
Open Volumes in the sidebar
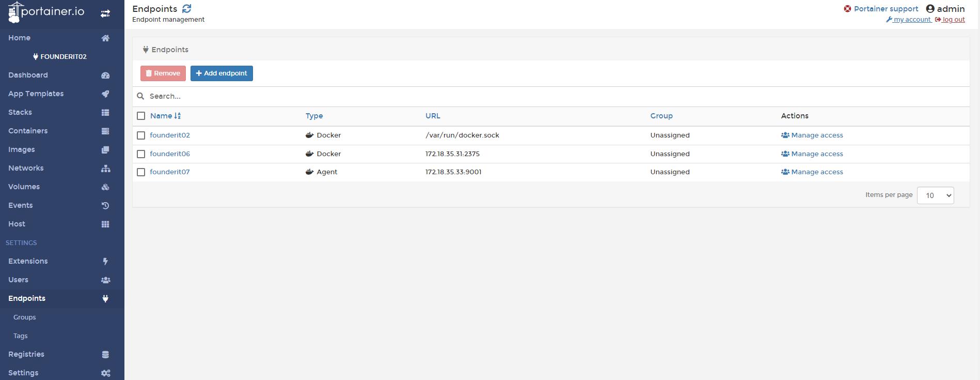pyautogui.click(x=24, y=187)
